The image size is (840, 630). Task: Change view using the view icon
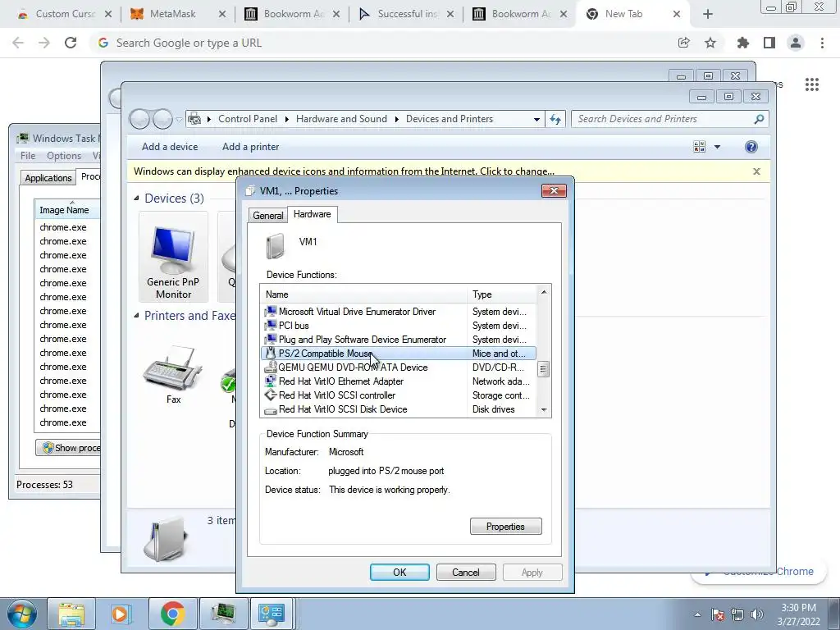699,147
